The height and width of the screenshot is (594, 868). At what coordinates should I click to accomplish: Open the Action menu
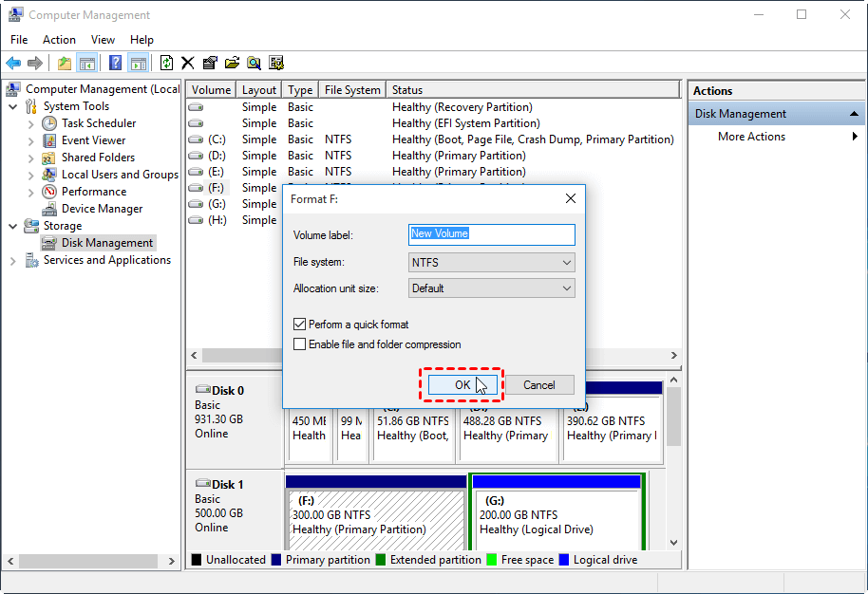coord(59,40)
